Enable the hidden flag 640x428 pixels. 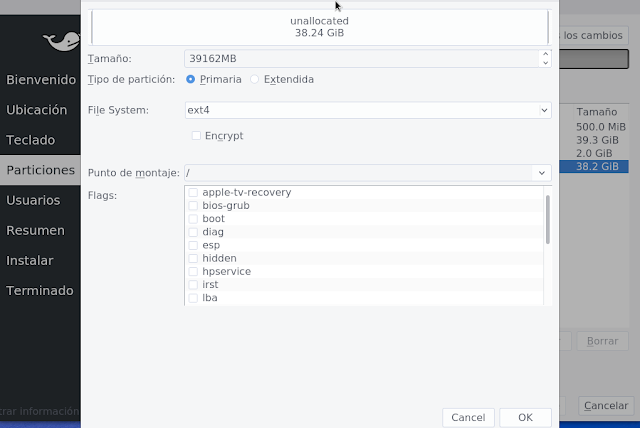pos(193,258)
